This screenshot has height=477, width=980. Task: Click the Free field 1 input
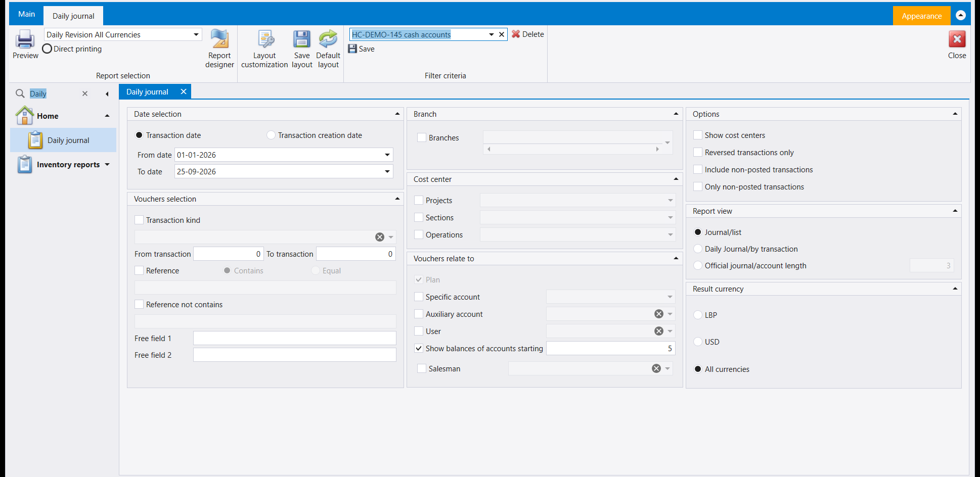point(294,338)
